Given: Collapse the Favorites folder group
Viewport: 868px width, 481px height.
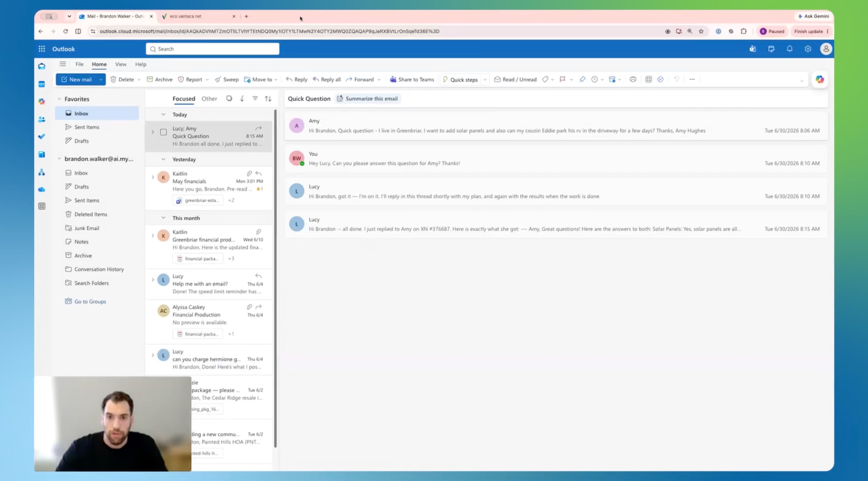Looking at the screenshot, I should click(x=59, y=99).
